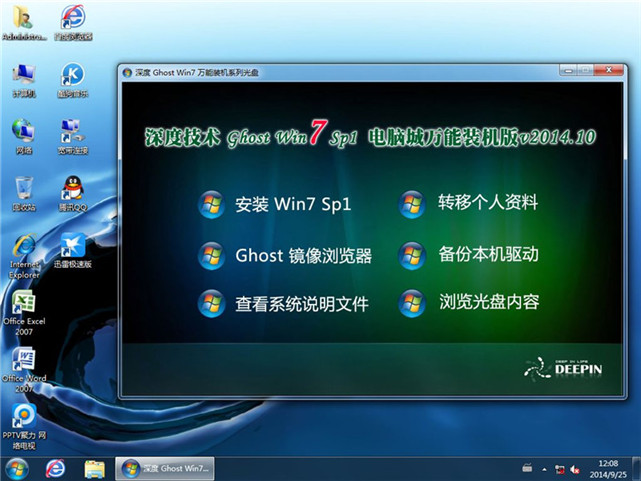Open the Windows Start menu
Viewport: 641px width, 481px height.
point(16,469)
